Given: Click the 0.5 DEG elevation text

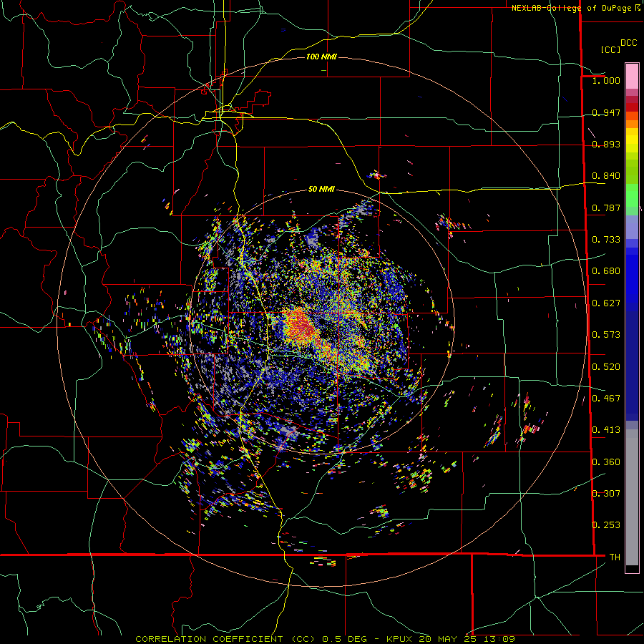Looking at the screenshot, I should click(346, 639).
